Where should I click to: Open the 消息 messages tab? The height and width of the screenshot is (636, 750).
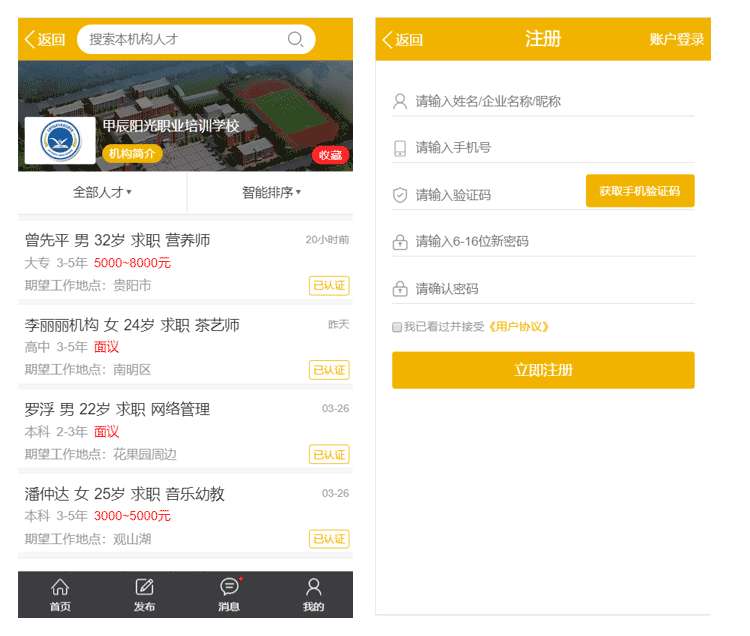tap(229, 595)
